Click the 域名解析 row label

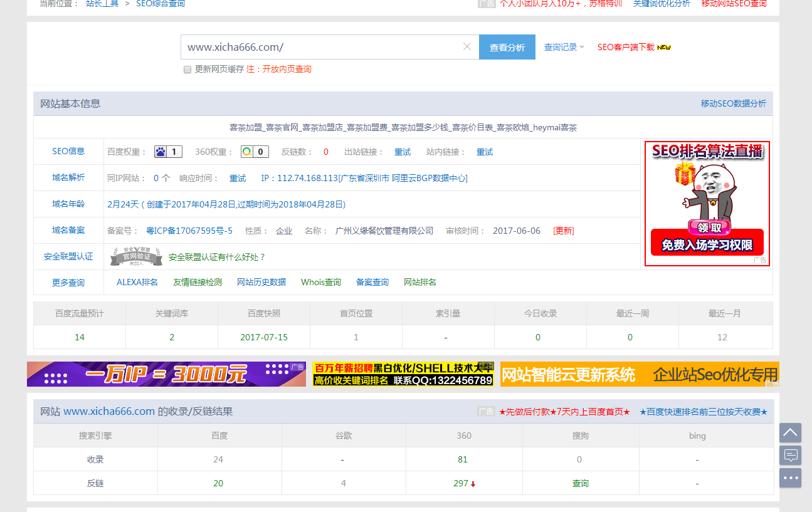[x=68, y=177]
